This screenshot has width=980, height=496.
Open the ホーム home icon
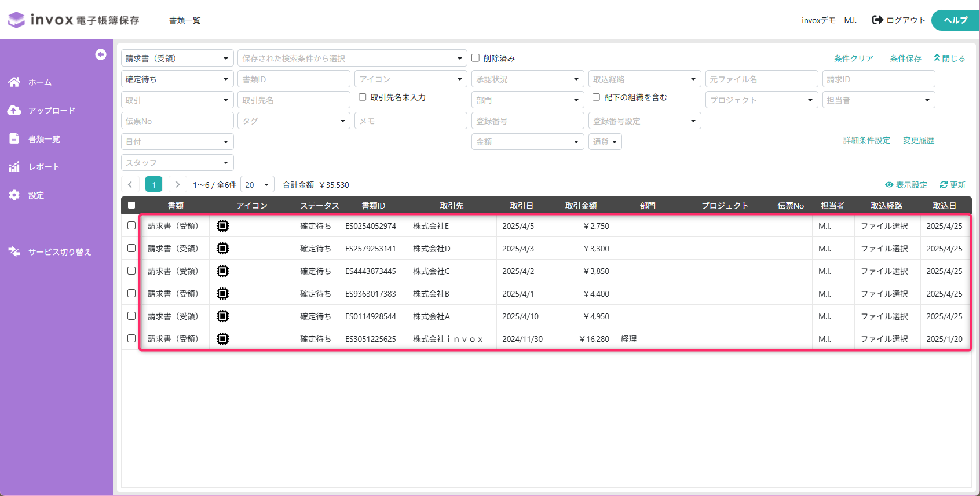pos(14,82)
